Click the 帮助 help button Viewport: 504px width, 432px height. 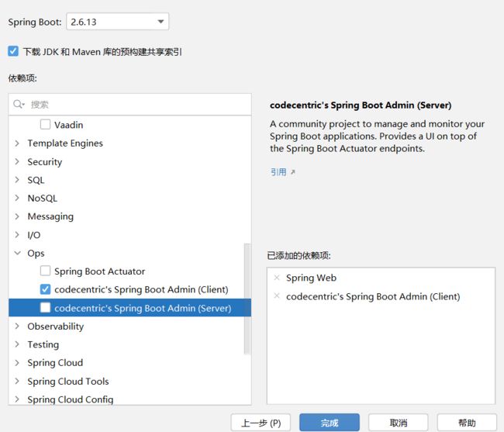467,423
